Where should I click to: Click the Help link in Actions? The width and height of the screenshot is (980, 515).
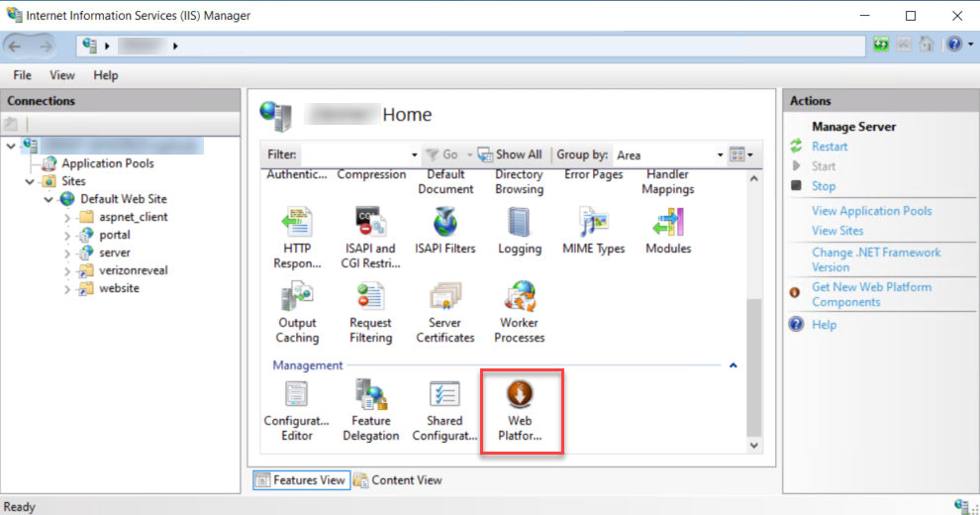824,325
